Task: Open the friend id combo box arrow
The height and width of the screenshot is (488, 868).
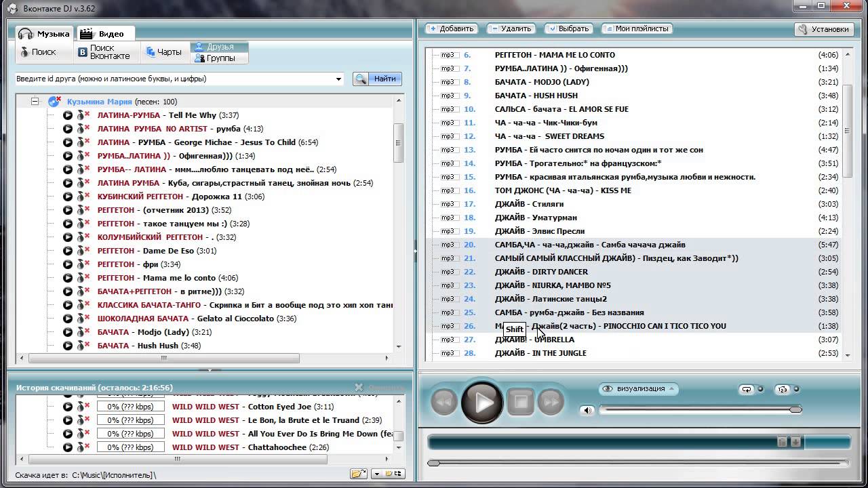Action: coord(339,79)
